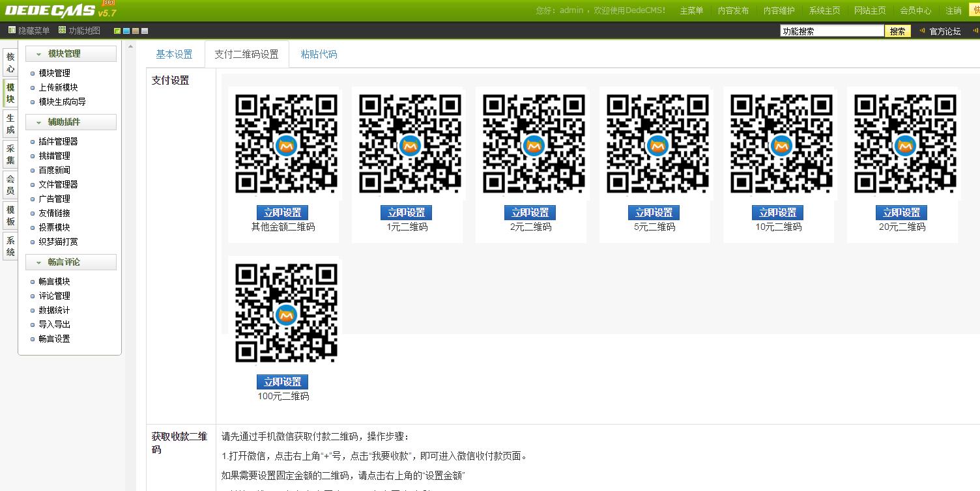Collapse the 模块管理 section header
Viewport: 980px width, 491px height.
[71, 53]
